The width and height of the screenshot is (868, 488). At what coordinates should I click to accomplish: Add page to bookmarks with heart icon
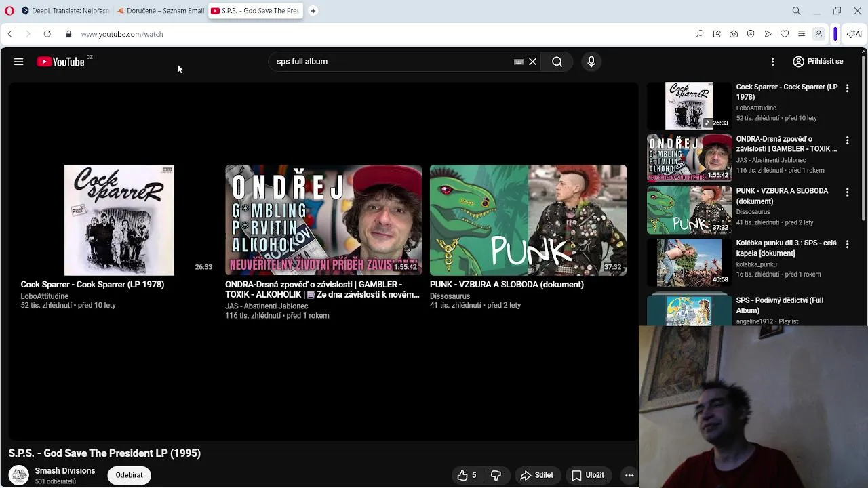click(x=785, y=34)
